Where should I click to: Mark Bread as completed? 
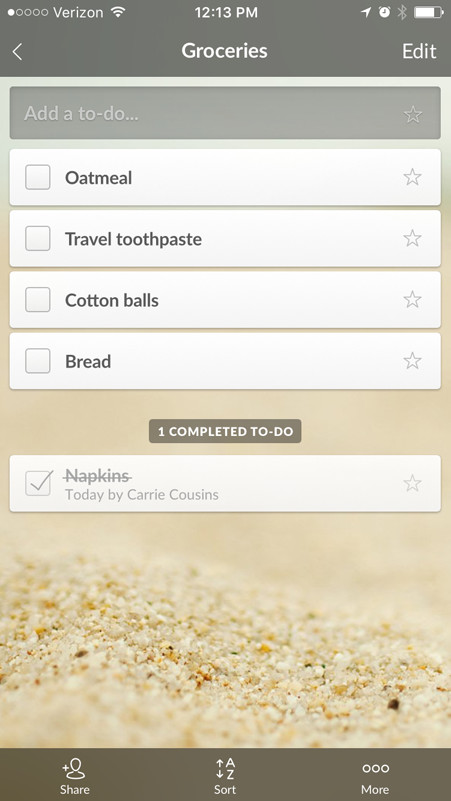click(38, 361)
